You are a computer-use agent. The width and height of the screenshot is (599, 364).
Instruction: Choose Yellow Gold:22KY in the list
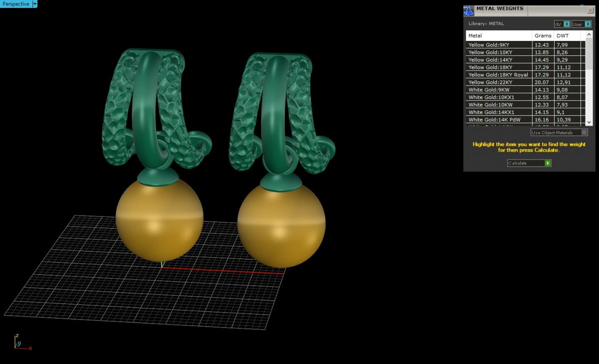[499, 82]
